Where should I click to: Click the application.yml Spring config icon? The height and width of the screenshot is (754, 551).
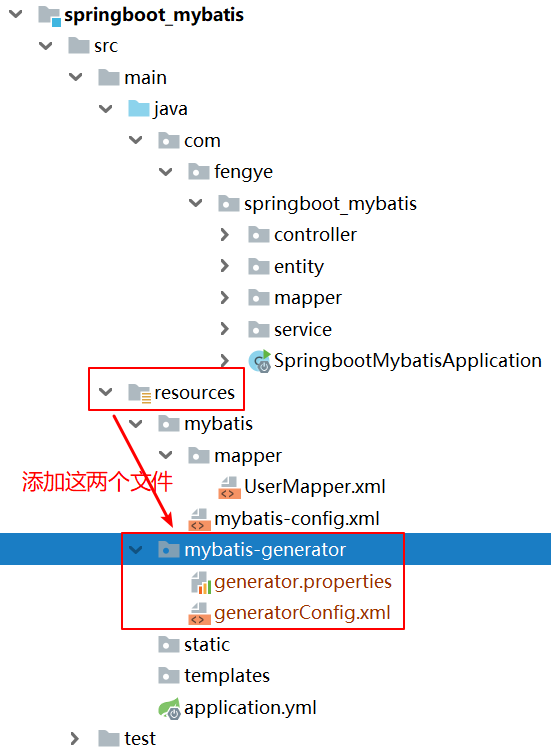169,708
